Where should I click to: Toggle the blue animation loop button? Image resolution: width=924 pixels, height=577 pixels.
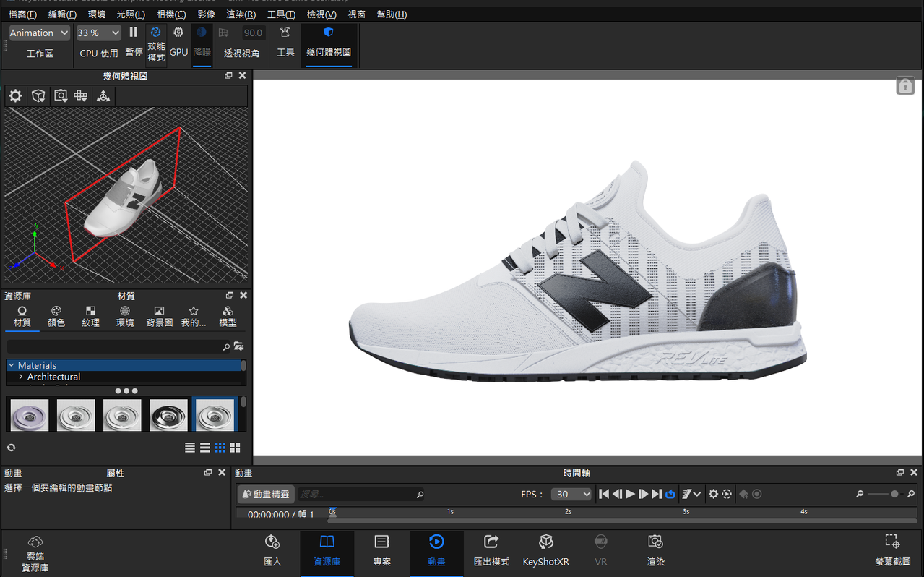click(670, 494)
